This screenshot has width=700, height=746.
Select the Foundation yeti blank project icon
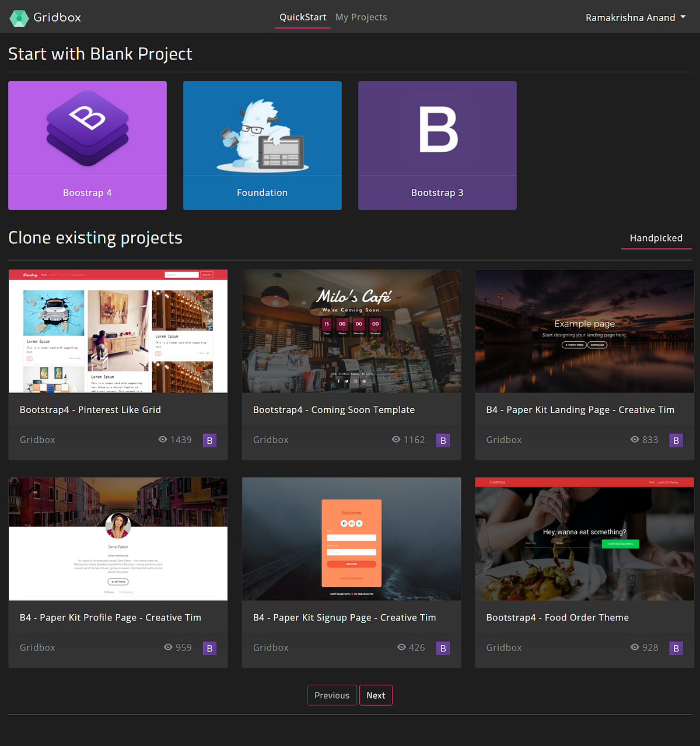click(x=262, y=127)
